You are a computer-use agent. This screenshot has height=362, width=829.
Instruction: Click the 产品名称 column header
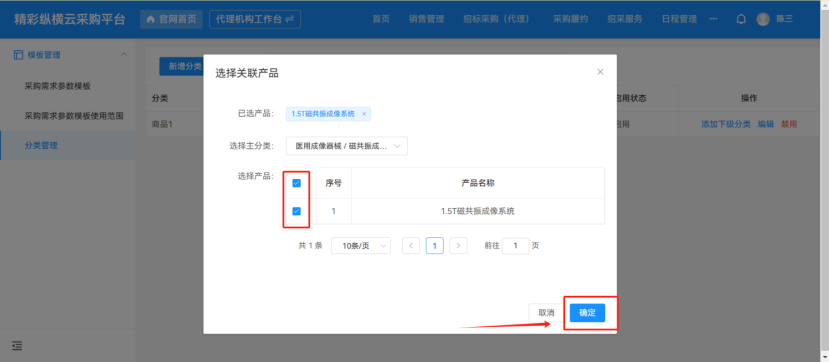478,183
